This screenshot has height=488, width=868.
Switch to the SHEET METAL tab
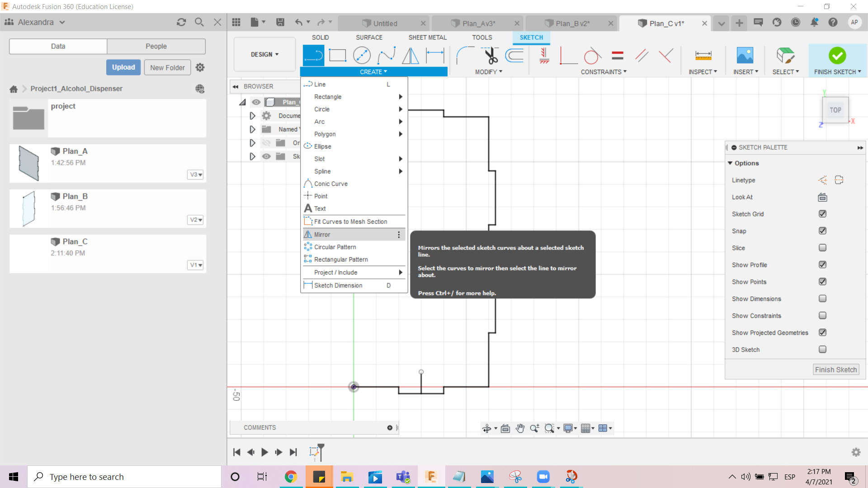coord(427,38)
